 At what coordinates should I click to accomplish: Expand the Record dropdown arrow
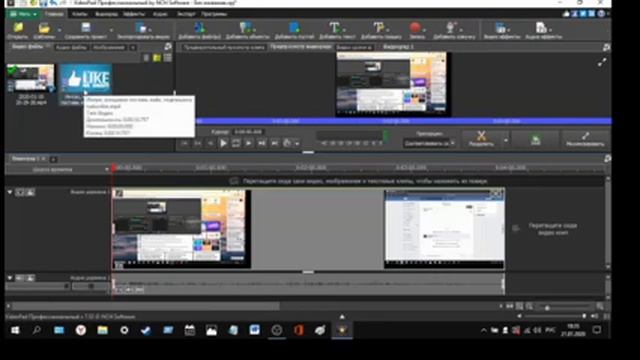tap(424, 30)
